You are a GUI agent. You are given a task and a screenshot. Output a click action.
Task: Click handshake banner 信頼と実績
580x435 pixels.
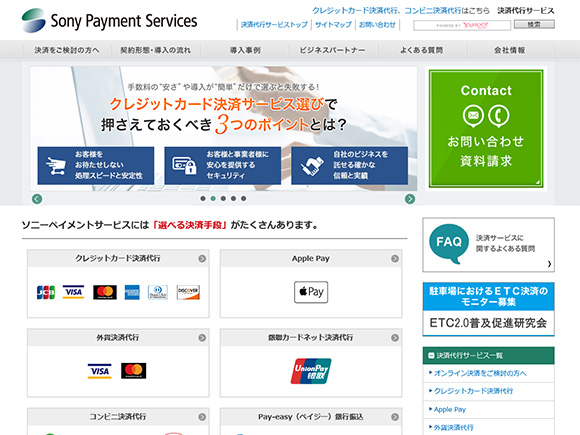350,165
